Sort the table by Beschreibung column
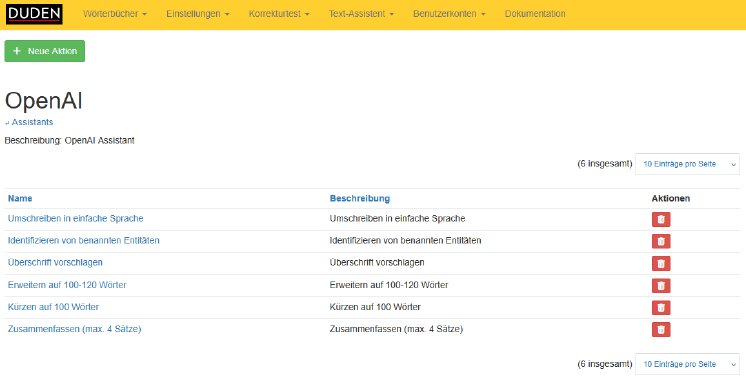The image size is (746, 383). coord(360,198)
